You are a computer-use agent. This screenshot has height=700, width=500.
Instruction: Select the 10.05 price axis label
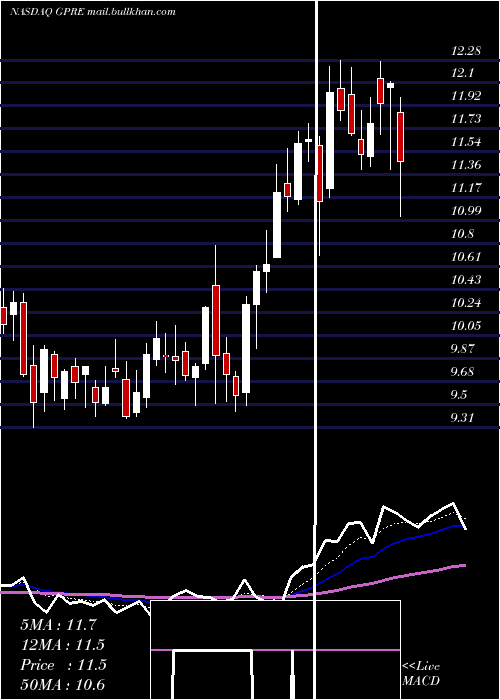tap(466, 326)
